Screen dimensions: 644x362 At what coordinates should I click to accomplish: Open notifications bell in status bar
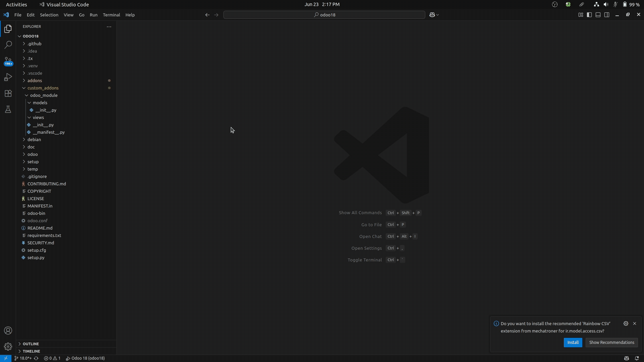[x=637, y=358]
